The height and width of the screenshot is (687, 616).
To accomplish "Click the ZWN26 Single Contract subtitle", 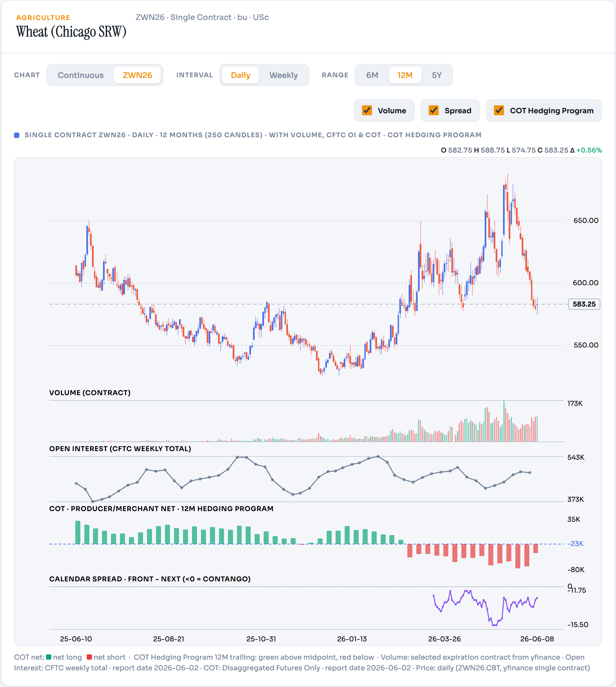I will click(202, 17).
